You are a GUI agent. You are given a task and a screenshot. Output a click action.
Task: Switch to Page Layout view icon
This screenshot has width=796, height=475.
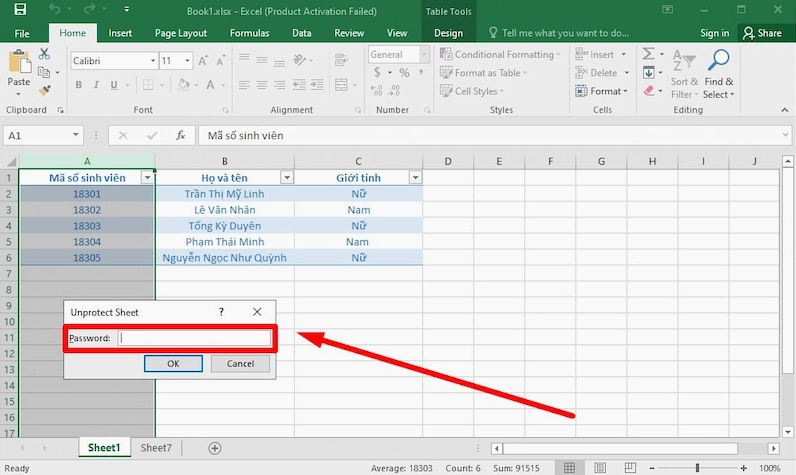click(x=600, y=468)
